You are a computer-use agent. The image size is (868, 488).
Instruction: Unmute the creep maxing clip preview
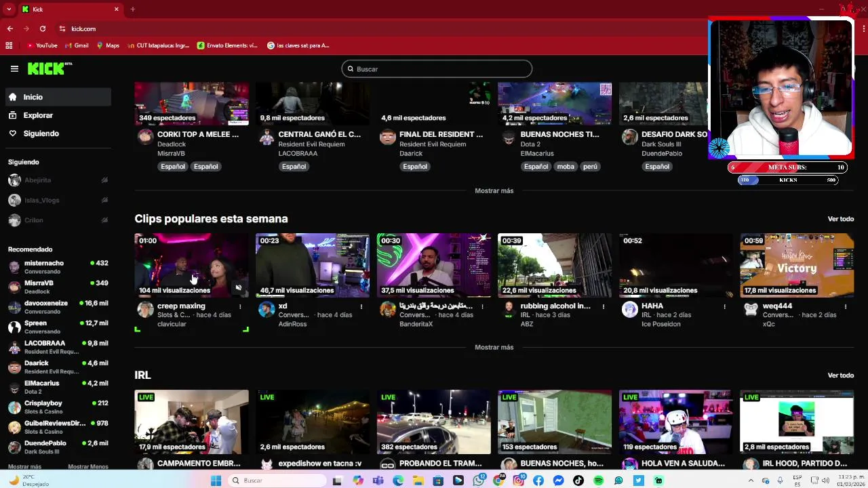coord(239,288)
